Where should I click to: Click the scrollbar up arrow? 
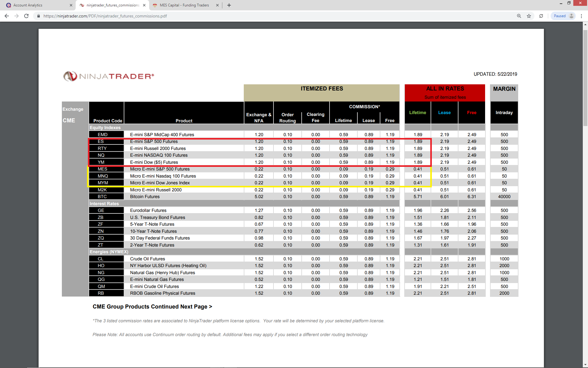[586, 24]
